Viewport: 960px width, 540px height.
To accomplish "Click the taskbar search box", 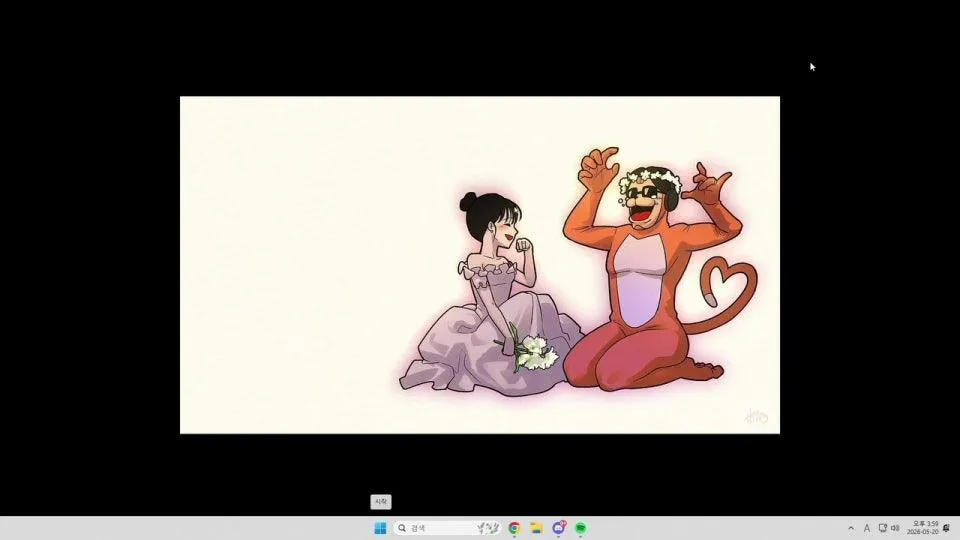I will [x=448, y=528].
